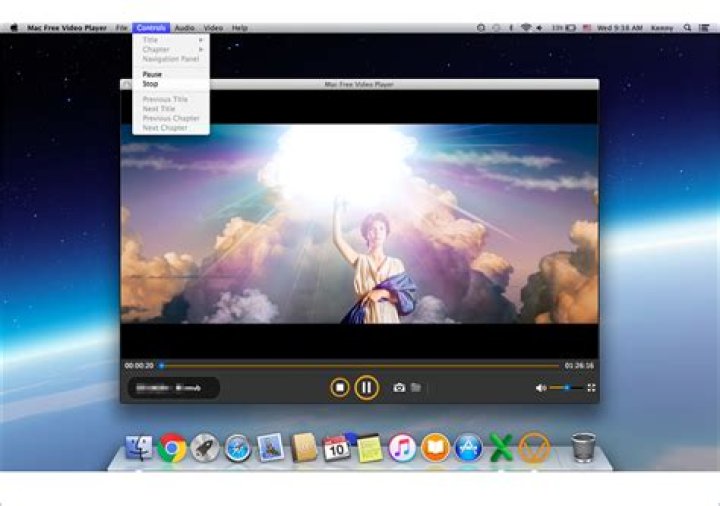Open the Apple menu
The image size is (720, 506).
pyautogui.click(x=14, y=28)
